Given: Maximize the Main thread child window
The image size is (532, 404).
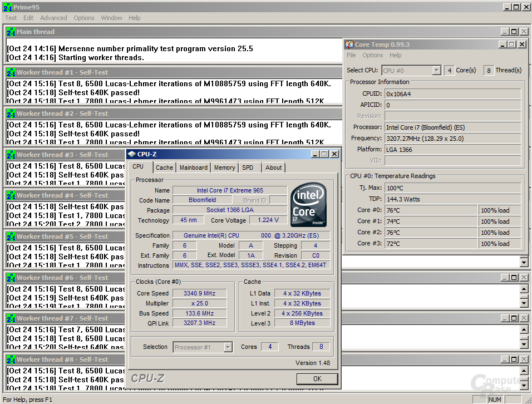Looking at the screenshot, I should click(x=514, y=32).
